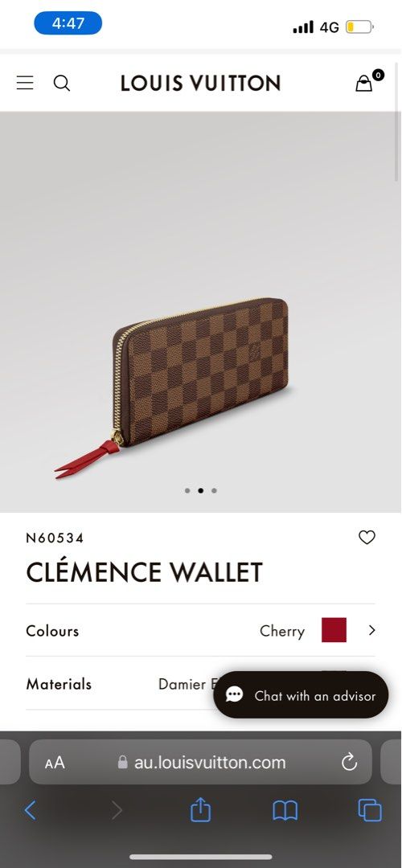Image resolution: width=402 pixels, height=868 pixels.
Task: Show third product image via carousel dot
Action: 215,490
